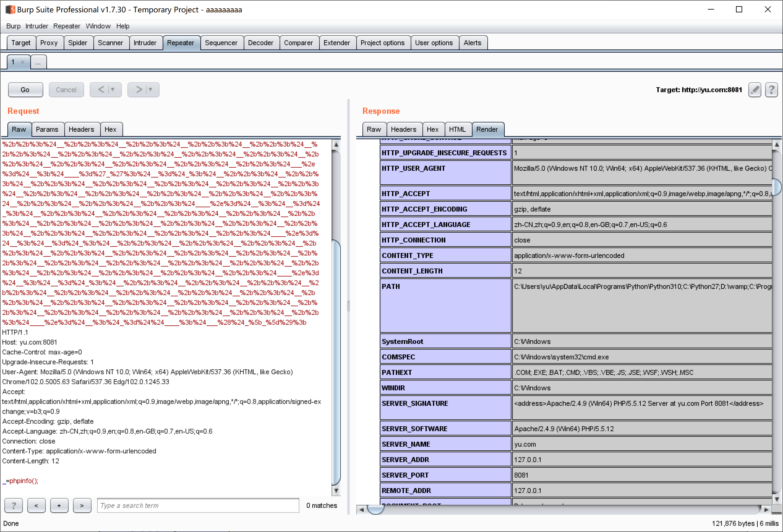783x532 pixels.
Task: Open the request Params tab
Action: [47, 129]
